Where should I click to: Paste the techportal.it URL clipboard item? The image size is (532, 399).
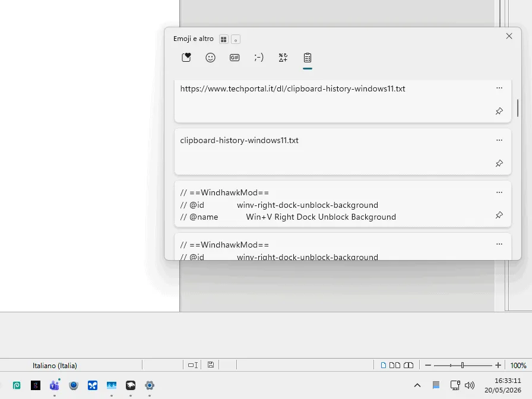click(343, 101)
